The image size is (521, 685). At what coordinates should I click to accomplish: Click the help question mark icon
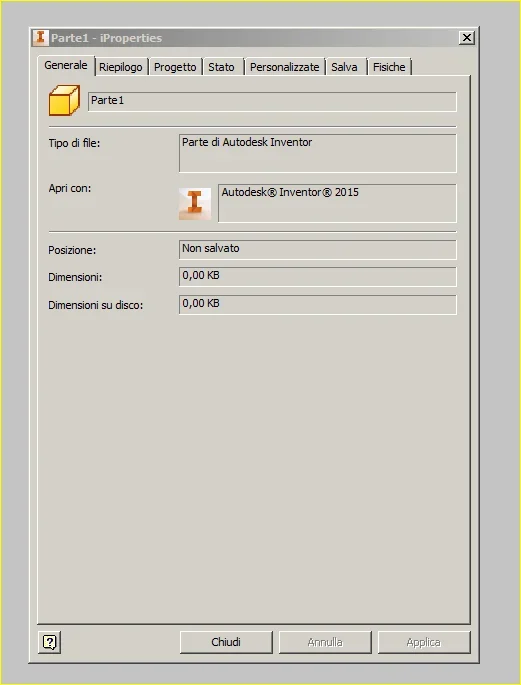tap(49, 642)
